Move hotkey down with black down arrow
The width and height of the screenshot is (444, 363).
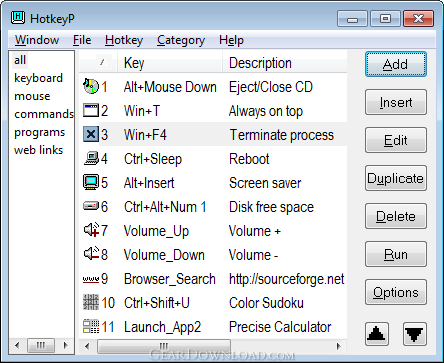(x=414, y=334)
